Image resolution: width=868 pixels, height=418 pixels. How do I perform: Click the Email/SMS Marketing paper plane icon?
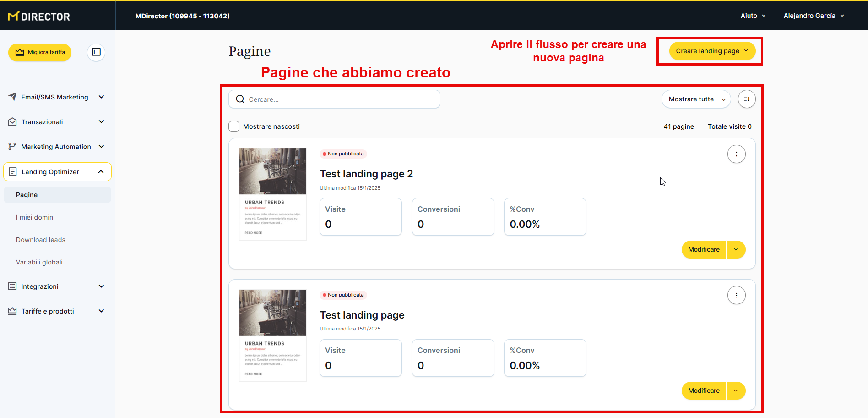click(x=12, y=97)
